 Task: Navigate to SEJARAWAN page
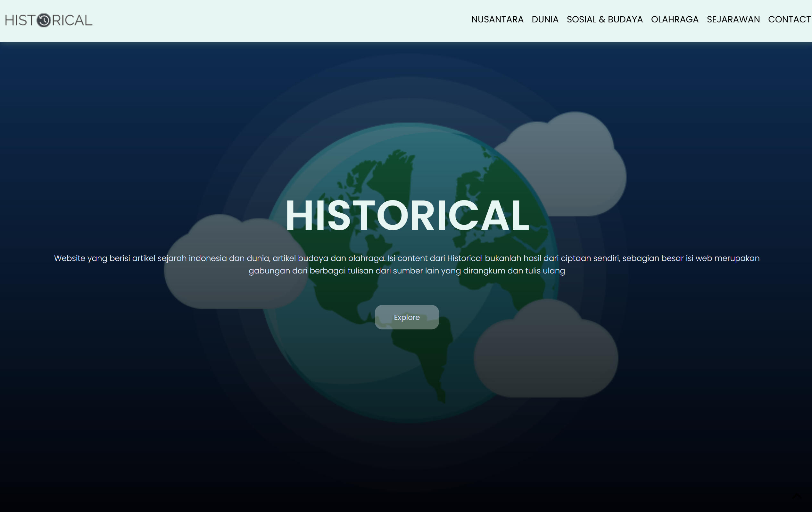click(733, 20)
